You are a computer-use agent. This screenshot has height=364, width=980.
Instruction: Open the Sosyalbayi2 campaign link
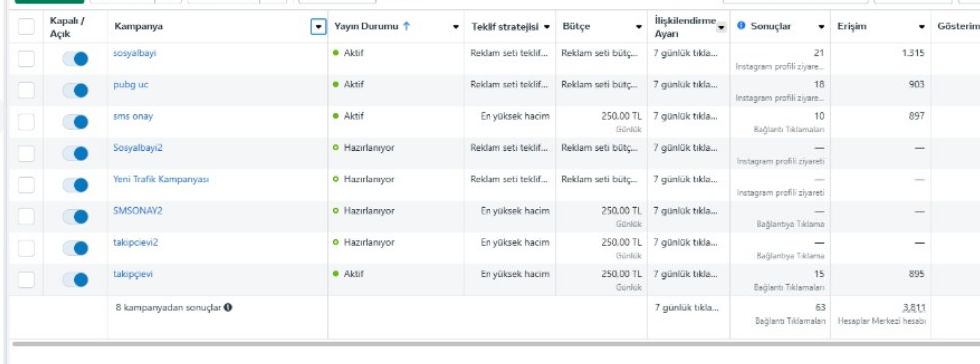138,148
